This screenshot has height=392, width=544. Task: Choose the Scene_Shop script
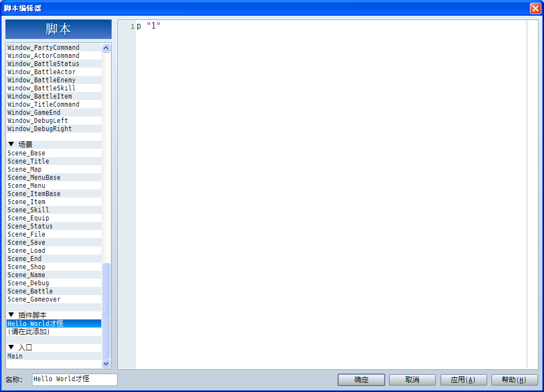point(54,266)
